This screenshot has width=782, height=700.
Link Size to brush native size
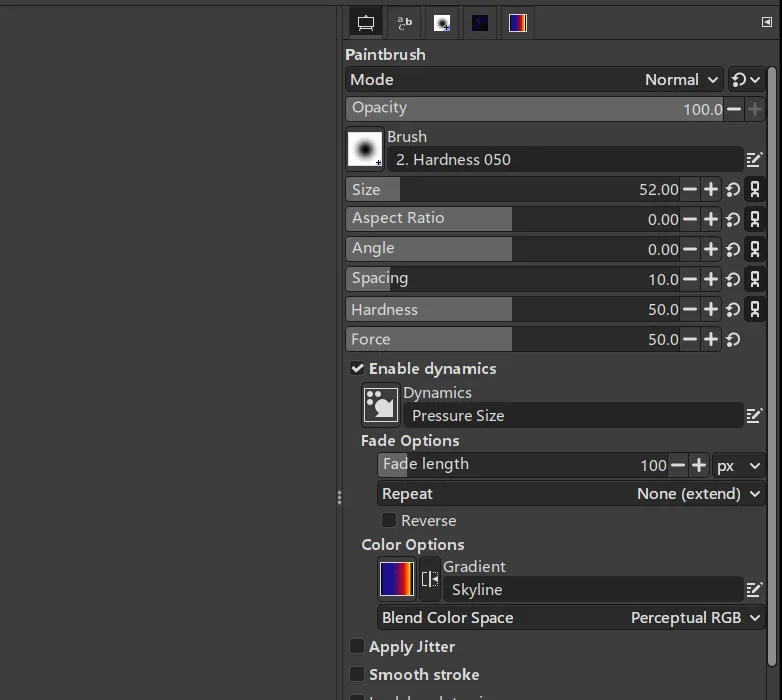point(755,189)
